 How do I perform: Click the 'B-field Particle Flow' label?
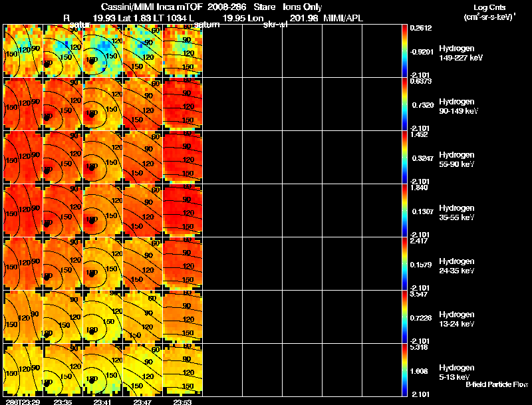click(x=497, y=384)
